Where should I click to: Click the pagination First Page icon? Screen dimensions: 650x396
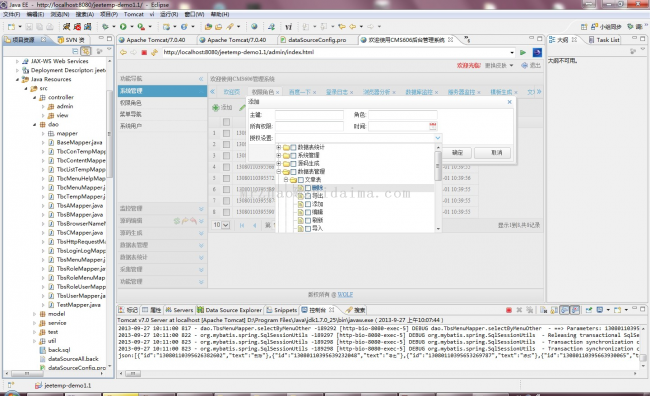coord(242,225)
